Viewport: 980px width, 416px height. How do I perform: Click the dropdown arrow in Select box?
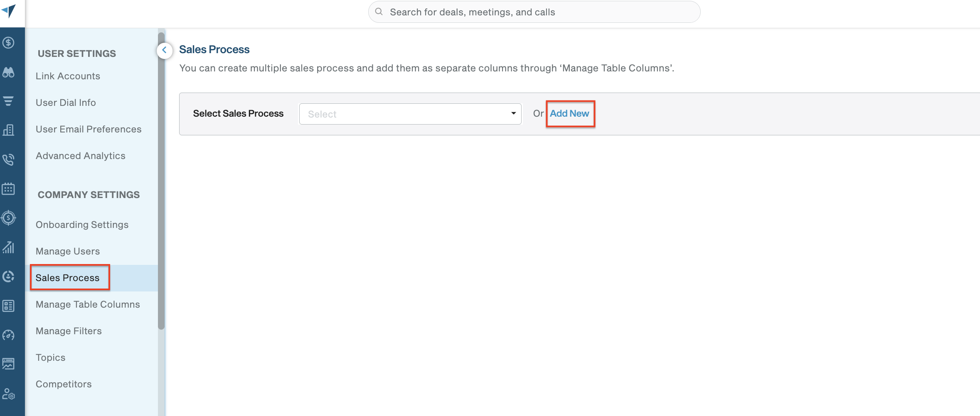[514, 113]
